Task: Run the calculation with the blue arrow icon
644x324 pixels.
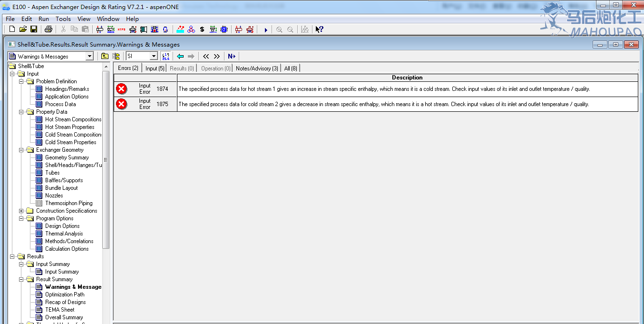Action: (266, 29)
